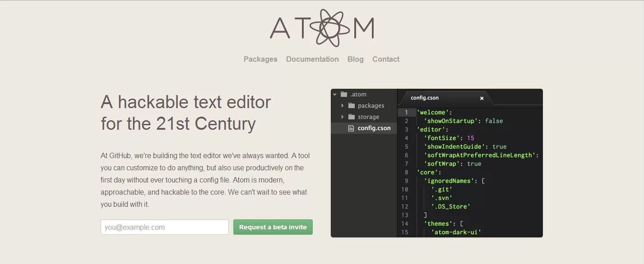Click the Atom logo at top
This screenshot has width=644, height=264.
pos(322,27)
